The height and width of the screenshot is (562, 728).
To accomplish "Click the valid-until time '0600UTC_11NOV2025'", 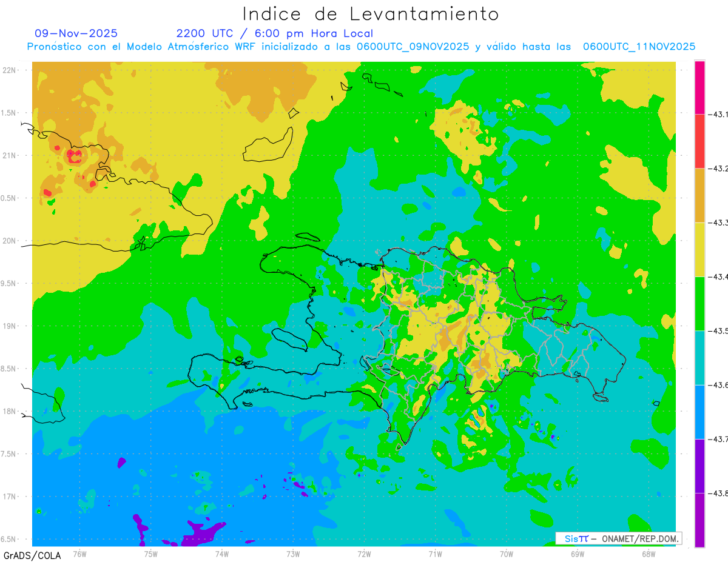I will point(639,47).
